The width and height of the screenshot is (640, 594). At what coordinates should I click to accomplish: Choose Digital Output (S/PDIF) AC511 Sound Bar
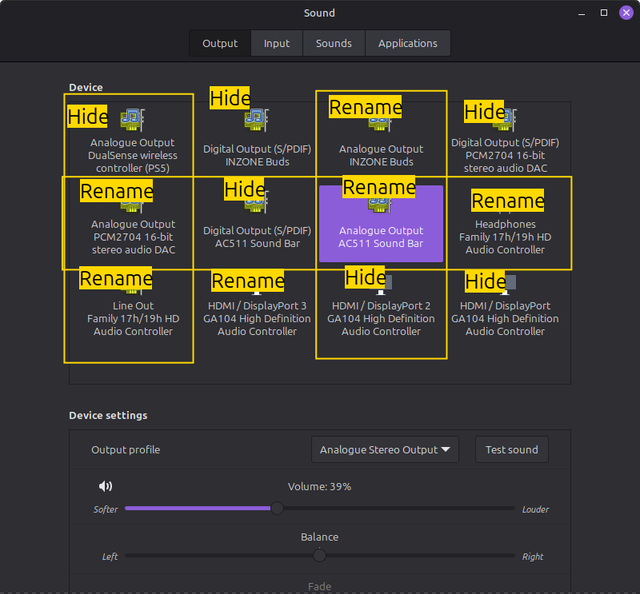pos(257,223)
